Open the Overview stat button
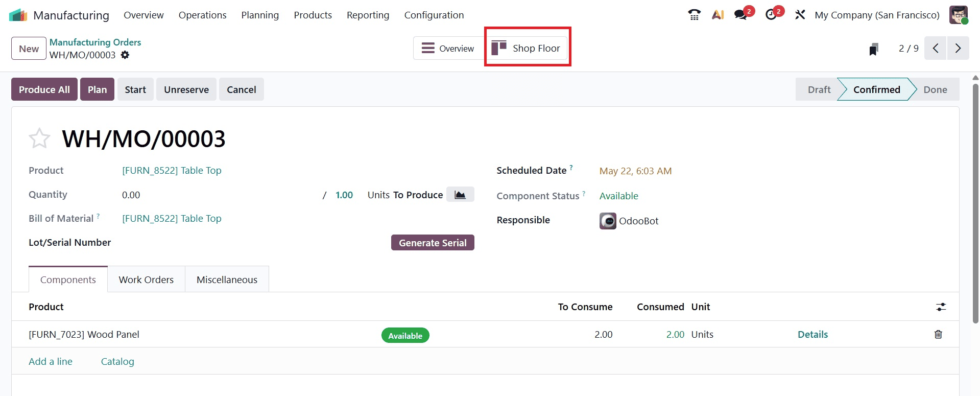Screen dimensions: 980x396 (x=448, y=48)
